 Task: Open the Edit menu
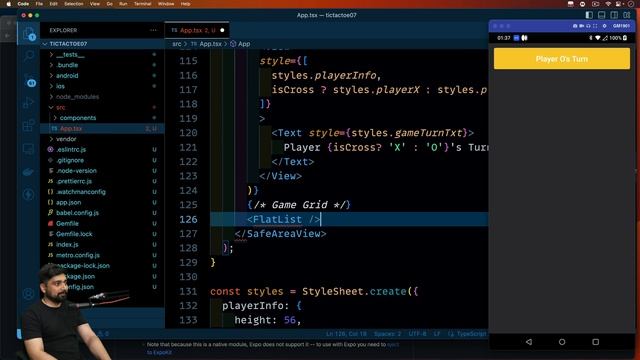pyautogui.click(x=53, y=4)
